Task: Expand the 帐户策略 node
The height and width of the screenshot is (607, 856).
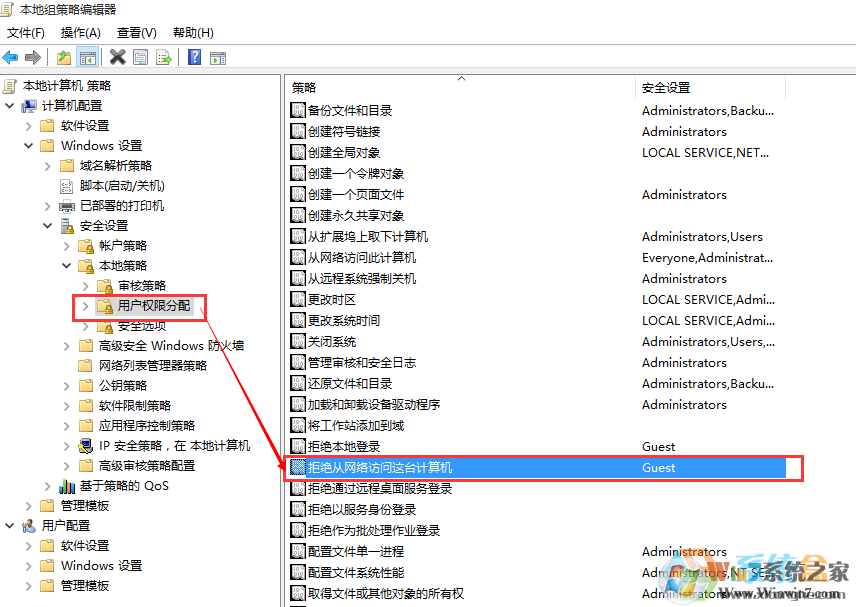Action: click(67, 246)
